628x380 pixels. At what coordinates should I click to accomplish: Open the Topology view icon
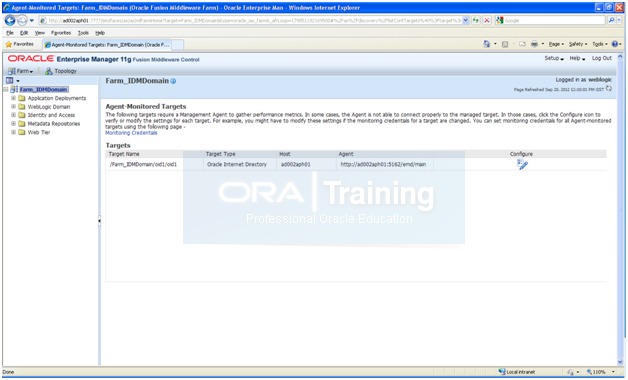point(48,71)
